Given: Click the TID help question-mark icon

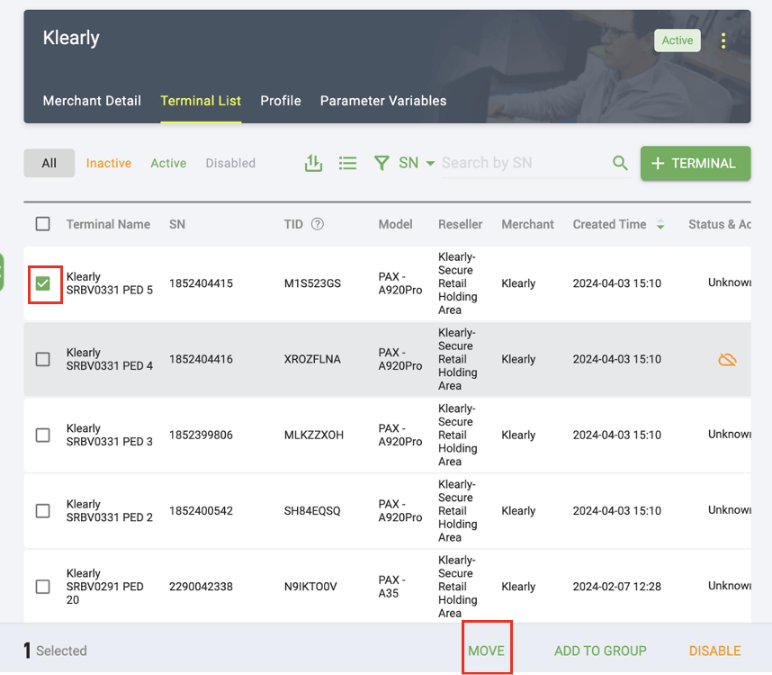Looking at the screenshot, I should coord(318,224).
